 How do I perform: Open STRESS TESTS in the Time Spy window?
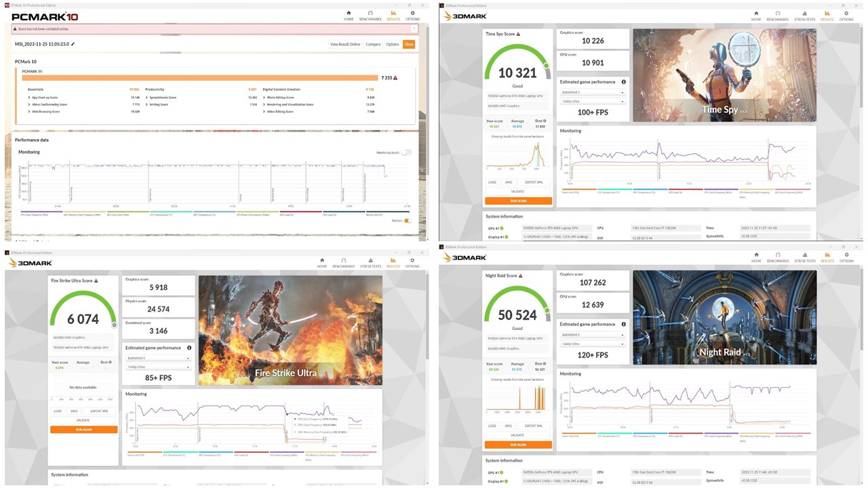pyautogui.click(x=805, y=15)
